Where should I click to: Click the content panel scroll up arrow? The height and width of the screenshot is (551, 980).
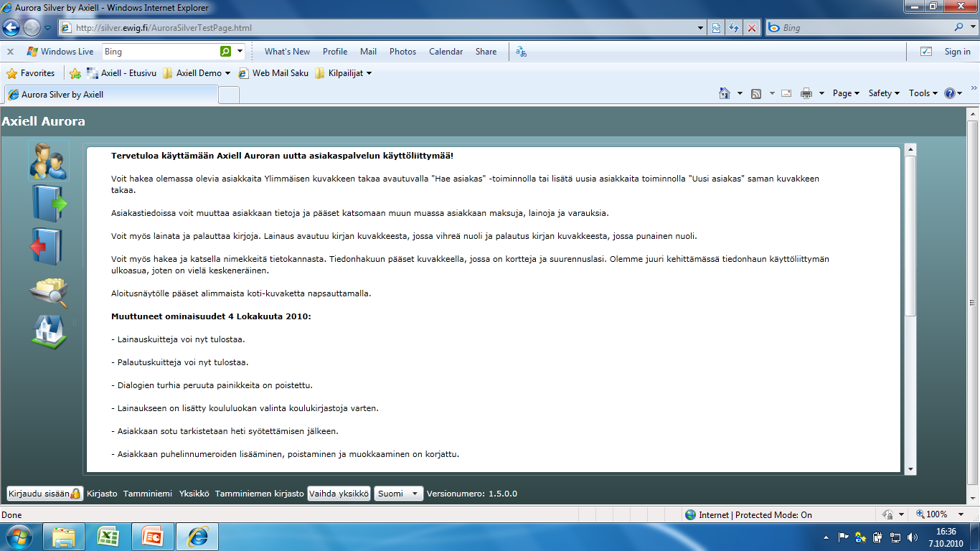[x=910, y=150]
